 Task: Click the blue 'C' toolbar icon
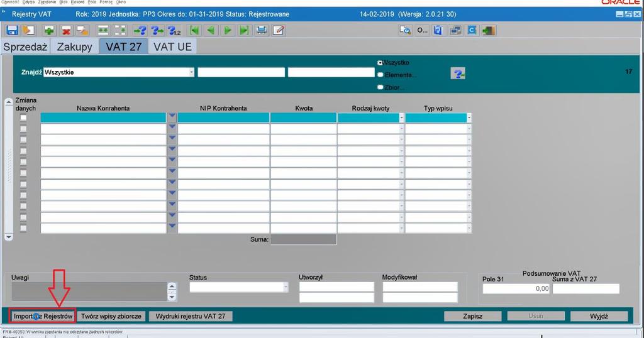tap(472, 30)
